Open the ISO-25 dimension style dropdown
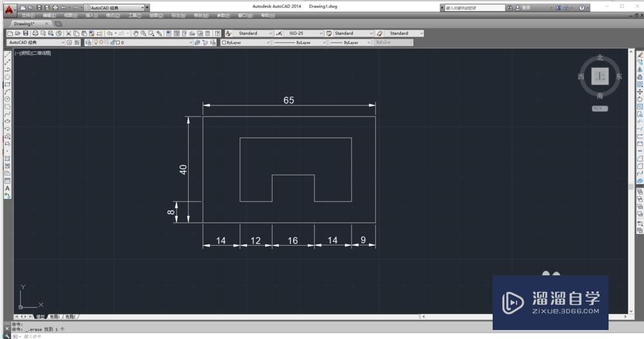Viewport: 644px width, 339px height. pyautogui.click(x=303, y=33)
